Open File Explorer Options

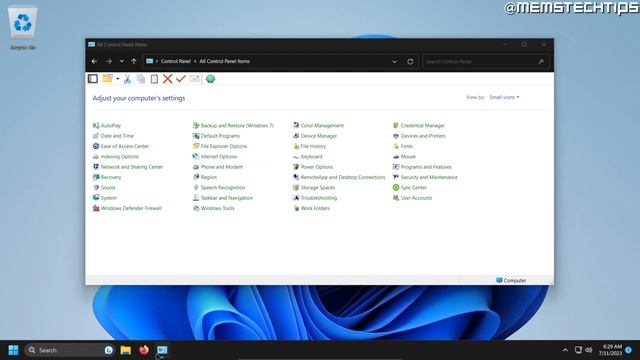[x=220, y=146]
